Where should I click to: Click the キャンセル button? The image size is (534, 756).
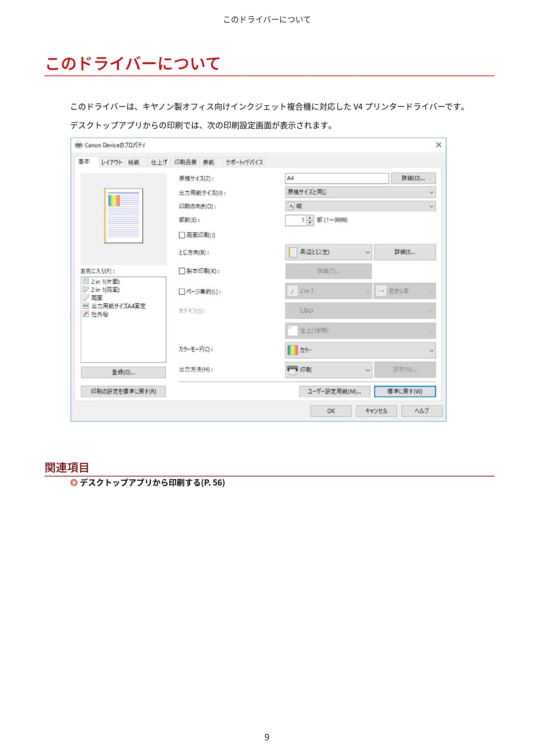click(376, 411)
